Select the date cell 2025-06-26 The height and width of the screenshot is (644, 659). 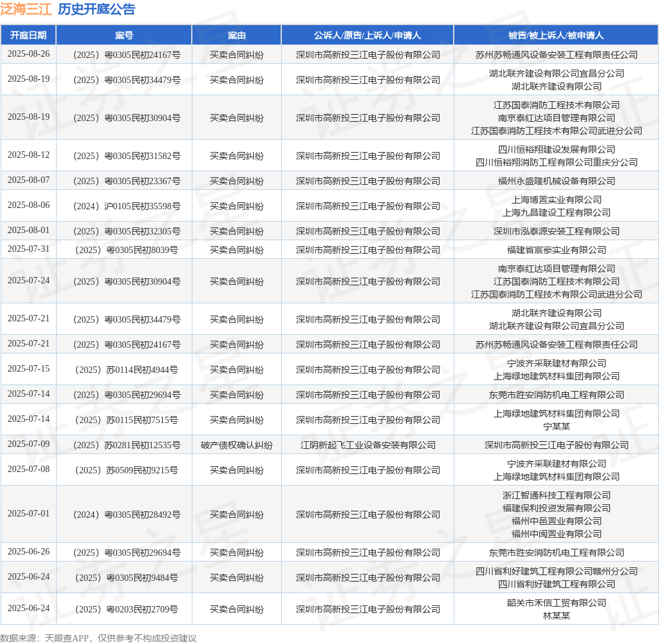pyautogui.click(x=28, y=551)
